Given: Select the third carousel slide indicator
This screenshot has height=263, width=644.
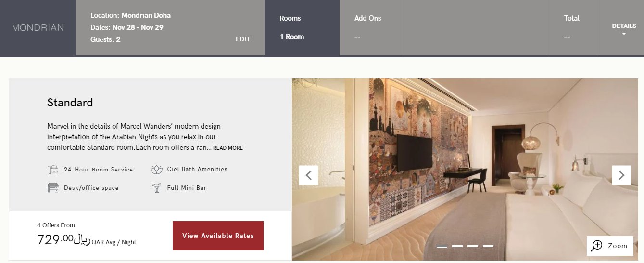Looking at the screenshot, I should 473,246.
